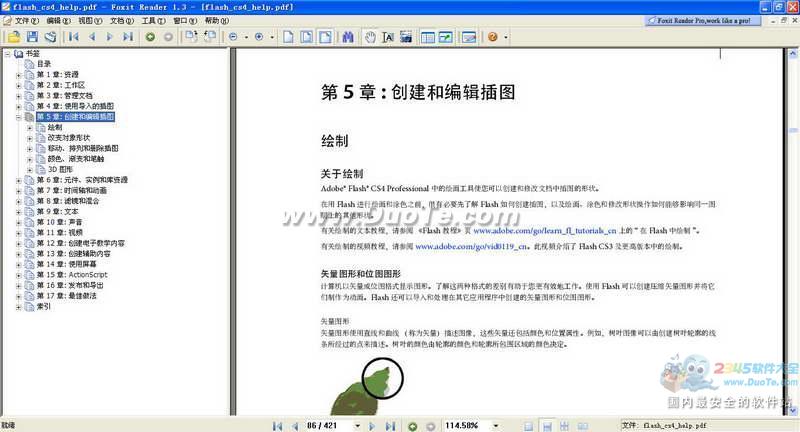Go to first page in status bar

(x=278, y=426)
